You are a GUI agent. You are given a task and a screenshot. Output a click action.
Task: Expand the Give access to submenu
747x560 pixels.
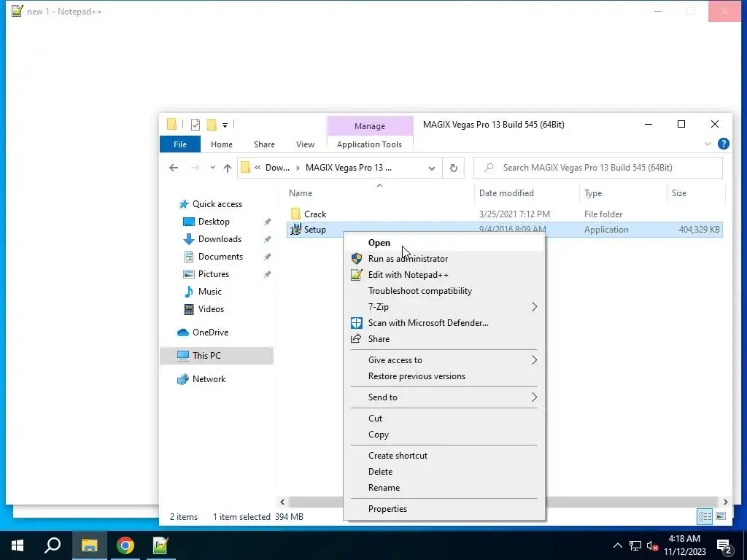444,360
